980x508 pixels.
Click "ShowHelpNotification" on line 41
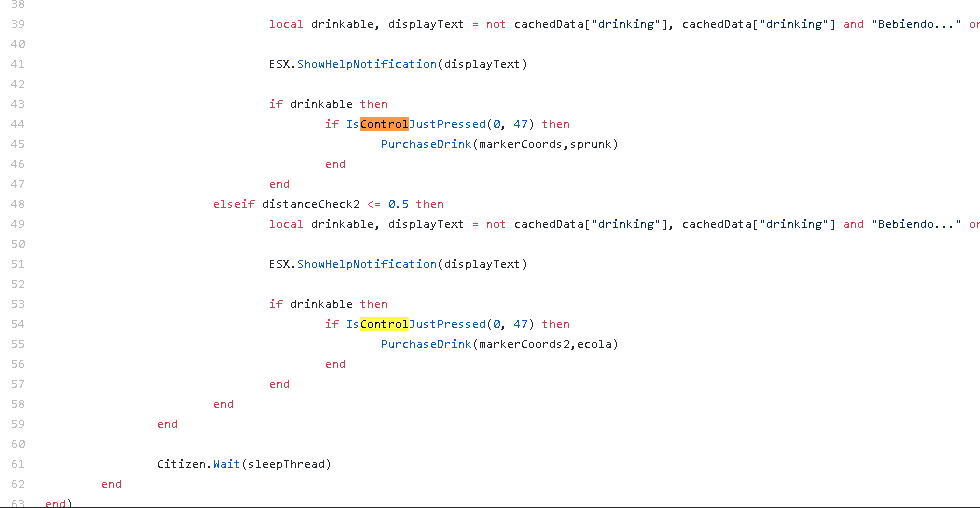pos(367,64)
